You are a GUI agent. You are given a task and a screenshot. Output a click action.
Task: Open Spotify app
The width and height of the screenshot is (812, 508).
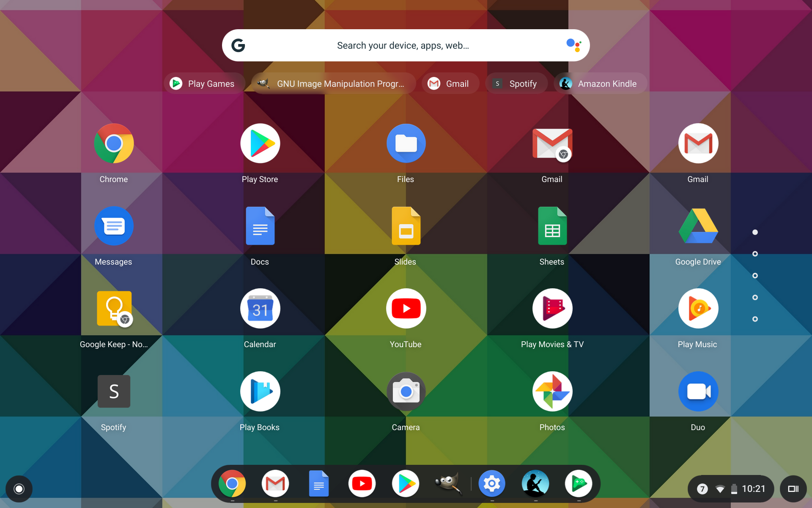point(113,390)
